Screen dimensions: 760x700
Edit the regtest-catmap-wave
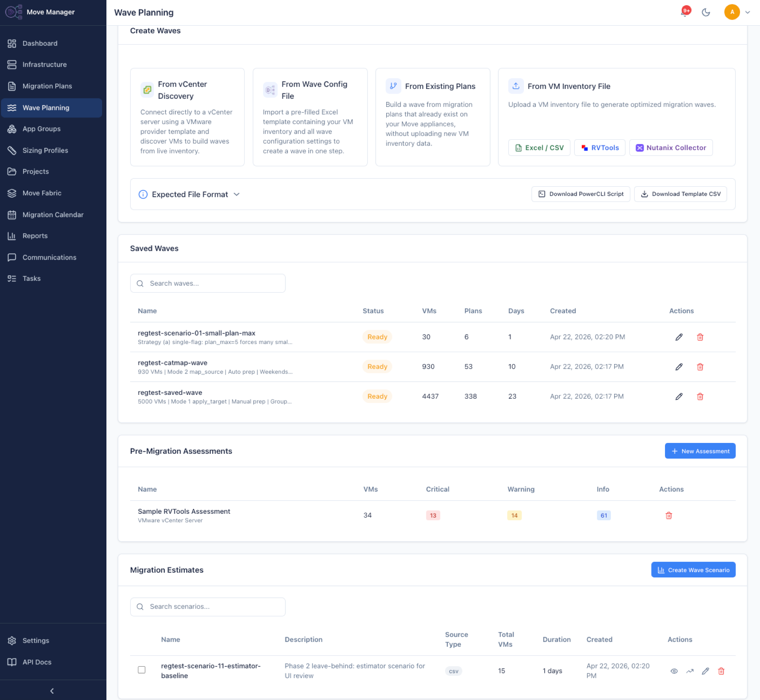coord(679,367)
